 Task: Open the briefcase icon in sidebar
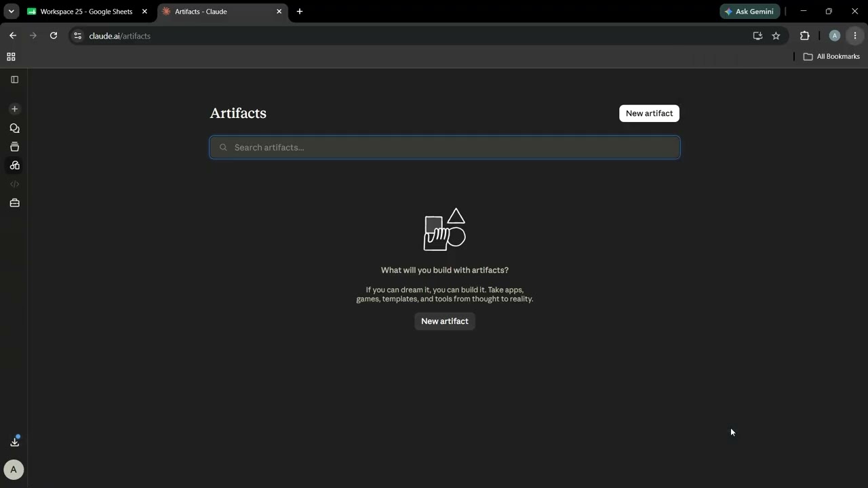(x=14, y=203)
